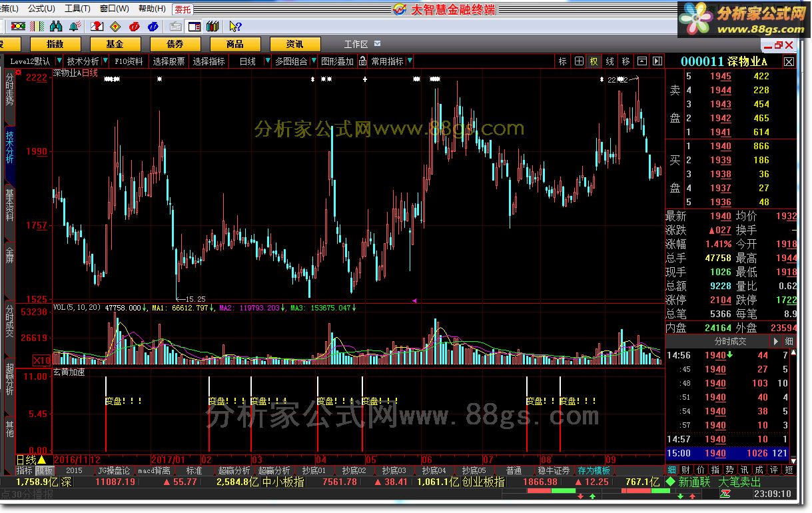Activate the pointer help question icon

235,26
